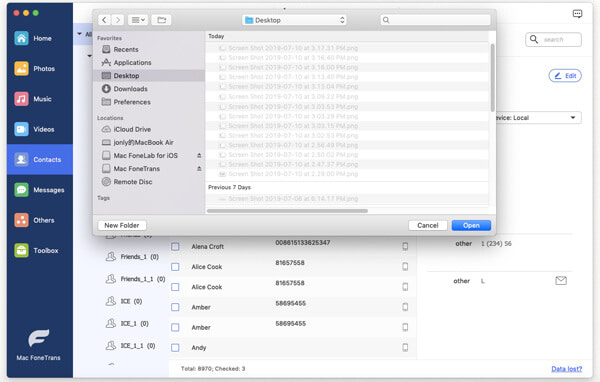Check the Alena Croft contact checkbox
The width and height of the screenshot is (600, 382).
tap(175, 247)
